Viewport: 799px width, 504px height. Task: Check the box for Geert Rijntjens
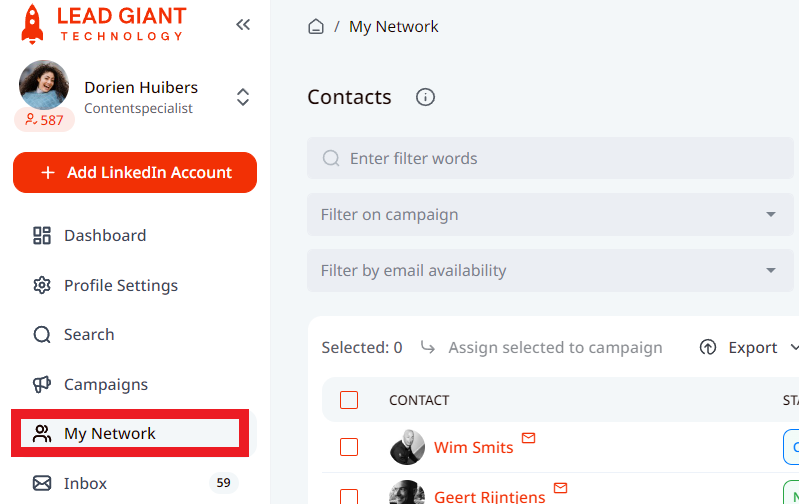point(349,496)
